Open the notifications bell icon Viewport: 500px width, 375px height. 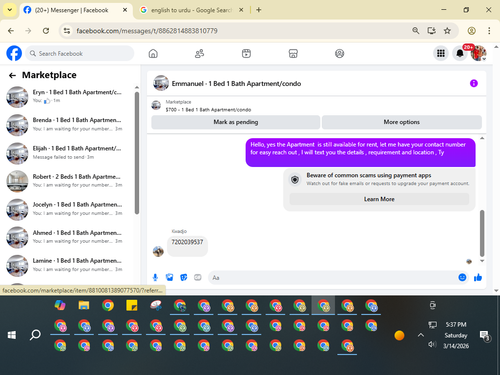pos(460,53)
